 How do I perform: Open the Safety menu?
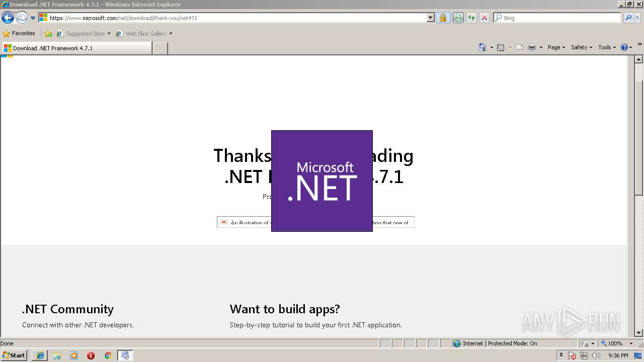tap(582, 47)
